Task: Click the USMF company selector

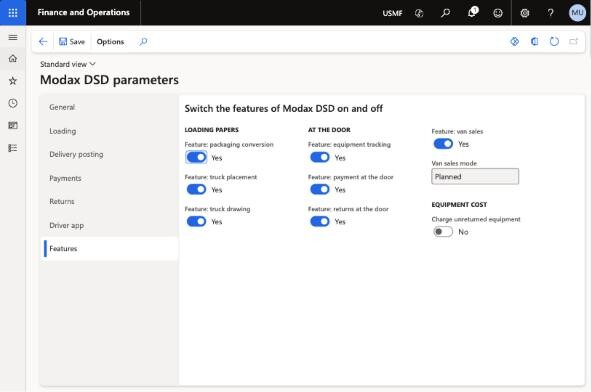Action: click(x=392, y=13)
